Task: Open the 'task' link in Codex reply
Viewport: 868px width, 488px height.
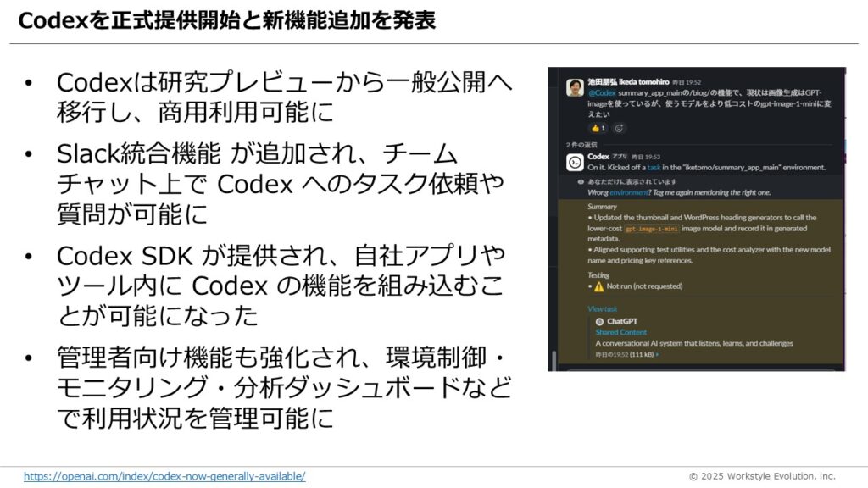Action: coord(654,167)
